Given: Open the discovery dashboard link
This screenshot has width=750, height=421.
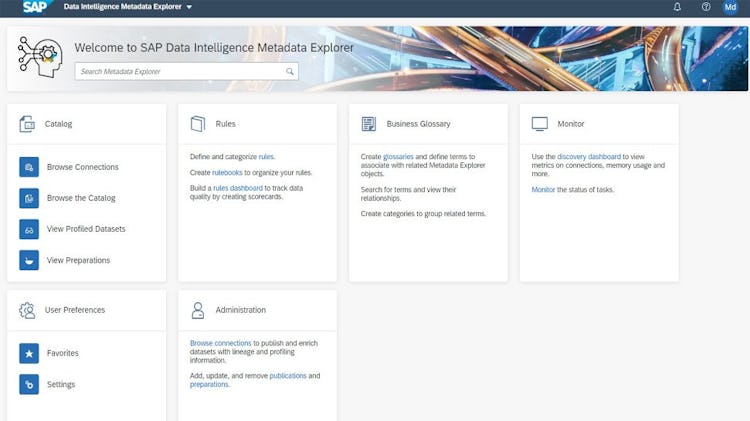Looking at the screenshot, I should coord(589,156).
